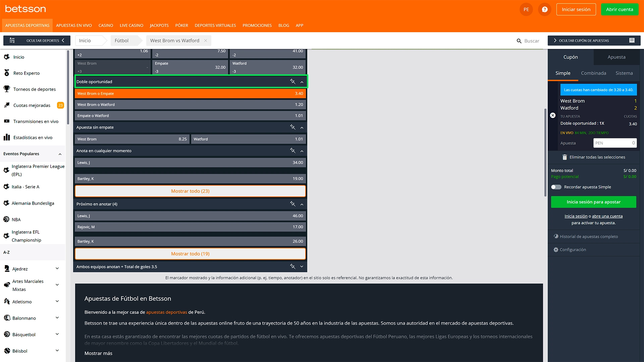Select Rajovic, M at 17.00
Screen dimensions: 644x362
(190, 227)
